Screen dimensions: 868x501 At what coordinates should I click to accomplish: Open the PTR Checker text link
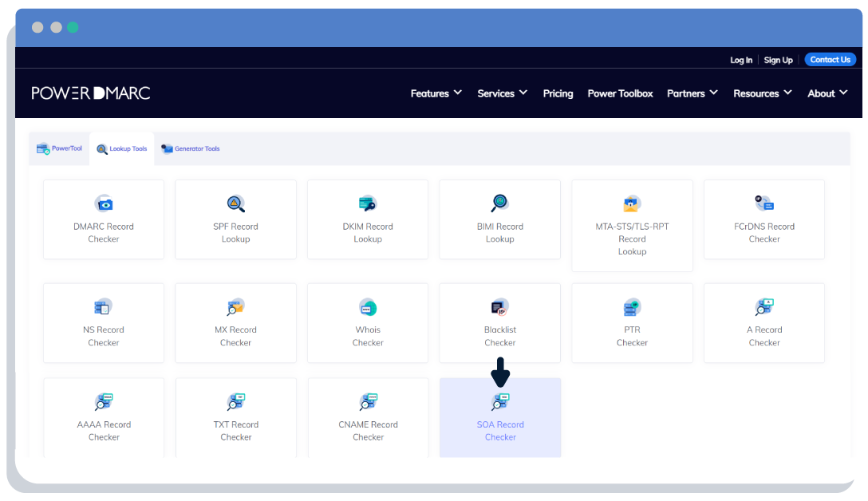(x=632, y=336)
